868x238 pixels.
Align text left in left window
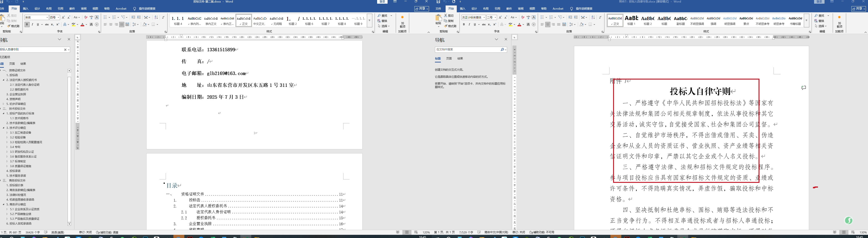coord(105,24)
